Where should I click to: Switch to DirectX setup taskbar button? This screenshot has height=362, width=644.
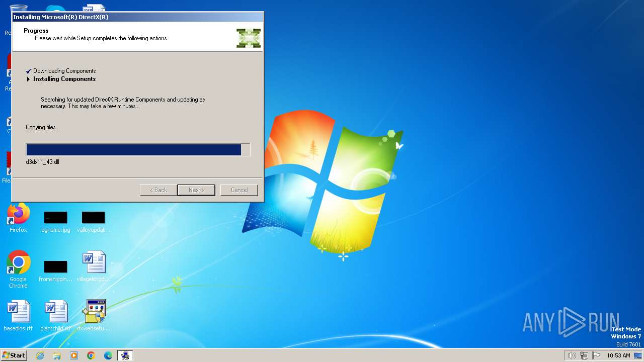[x=125, y=355]
